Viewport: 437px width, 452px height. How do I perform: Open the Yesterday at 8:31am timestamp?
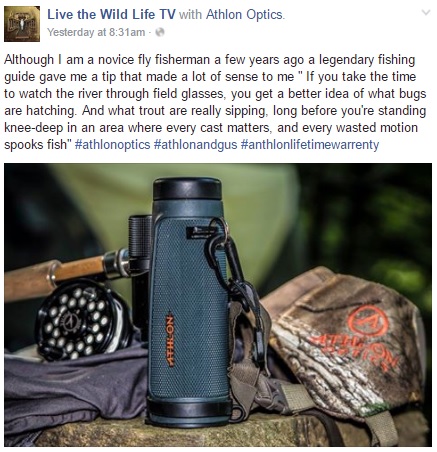(96, 32)
